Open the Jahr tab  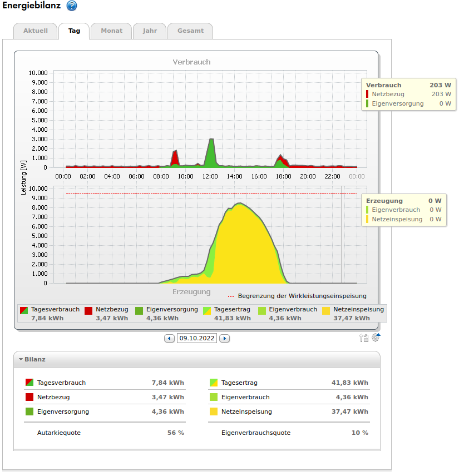(x=150, y=31)
